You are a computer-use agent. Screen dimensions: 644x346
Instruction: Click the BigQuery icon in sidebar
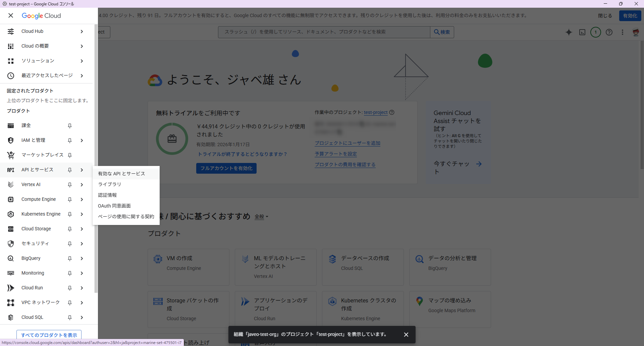[x=11, y=258]
